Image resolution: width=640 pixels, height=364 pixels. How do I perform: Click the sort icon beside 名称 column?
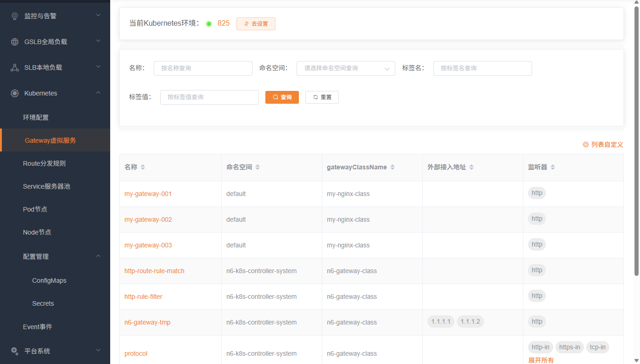143,168
